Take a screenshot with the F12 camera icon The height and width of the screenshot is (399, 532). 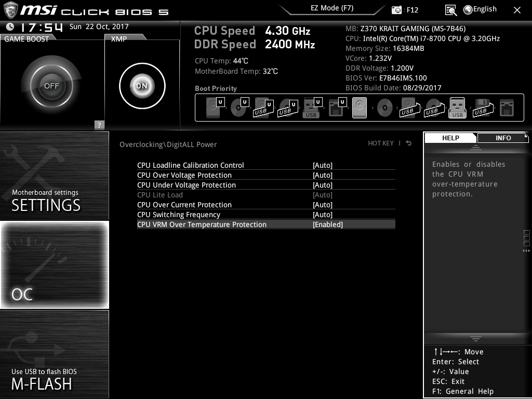pos(396,10)
